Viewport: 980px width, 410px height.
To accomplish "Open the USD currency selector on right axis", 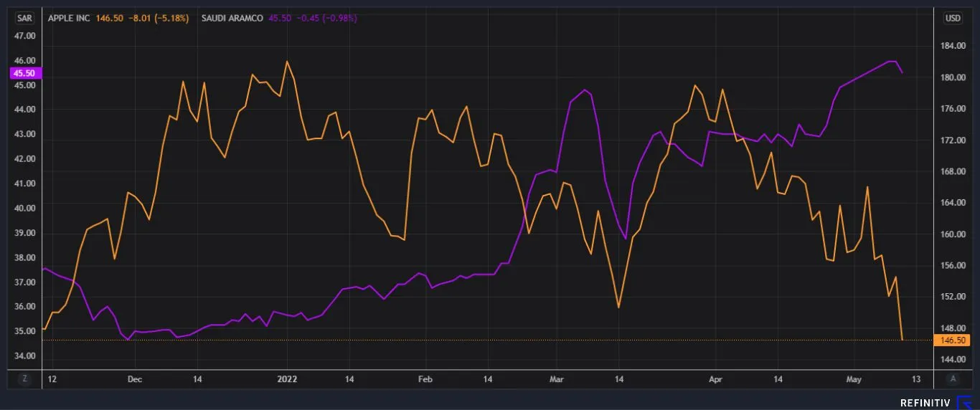I will (x=953, y=18).
